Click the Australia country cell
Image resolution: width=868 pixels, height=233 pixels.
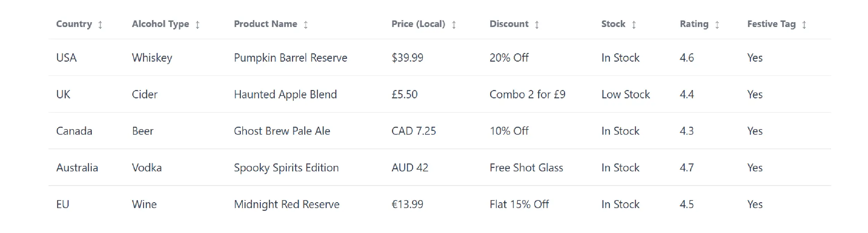[x=77, y=168]
